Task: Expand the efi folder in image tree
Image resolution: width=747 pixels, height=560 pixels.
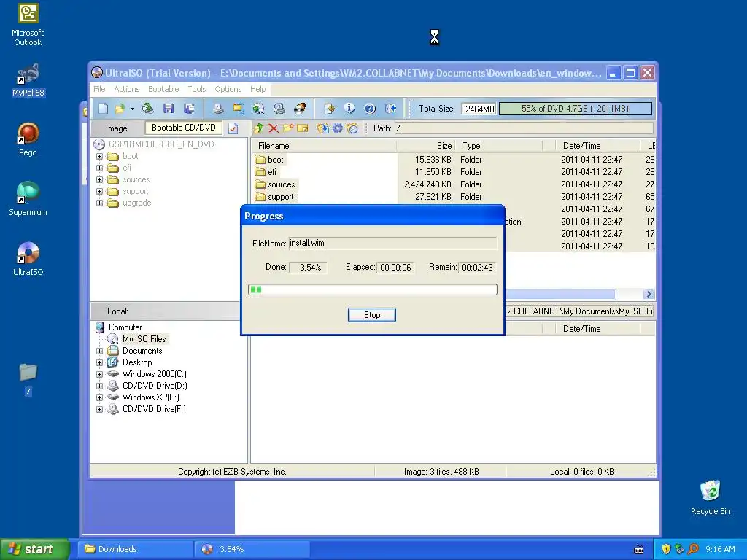Action: (x=99, y=168)
